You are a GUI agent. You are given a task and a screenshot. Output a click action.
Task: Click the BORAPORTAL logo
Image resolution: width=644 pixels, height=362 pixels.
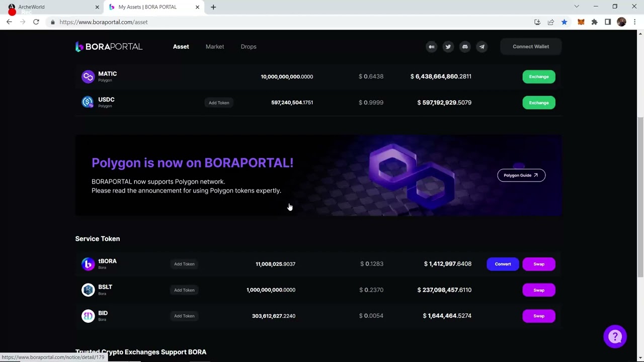click(x=109, y=47)
